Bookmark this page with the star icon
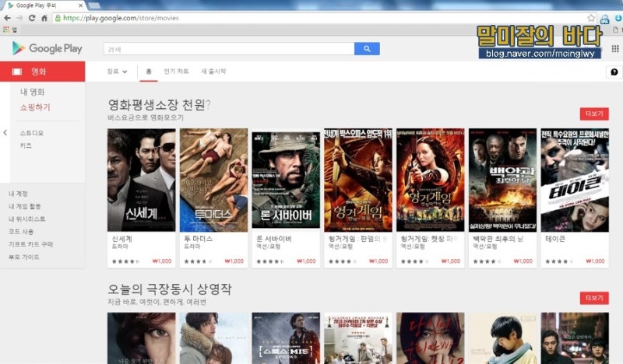The image size is (623, 364). (591, 18)
